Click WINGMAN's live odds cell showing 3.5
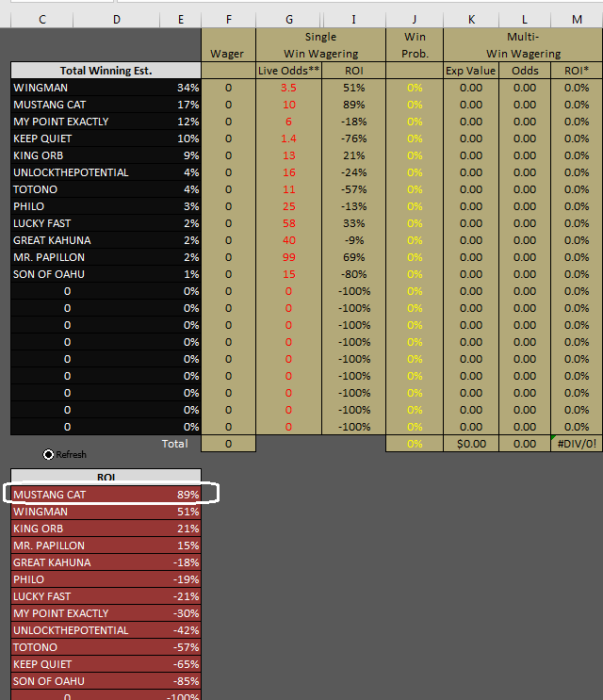 point(288,88)
